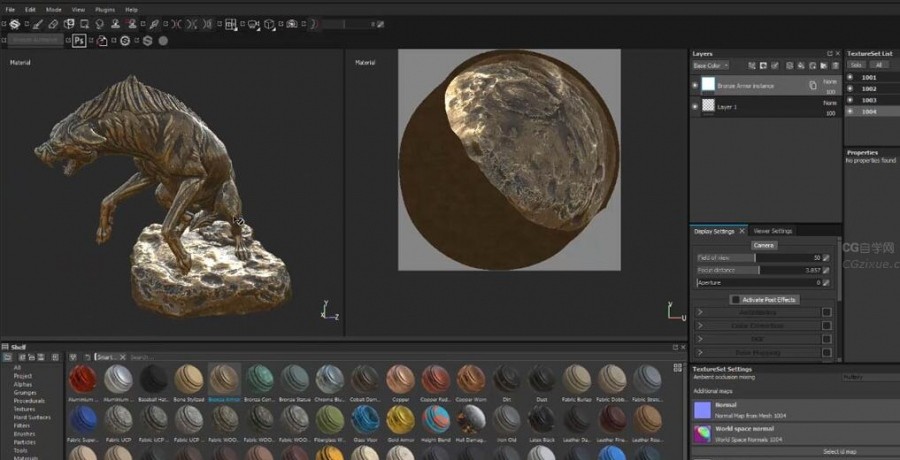
Task: Click the Substance logo icon in top toolbar
Action: (14, 24)
